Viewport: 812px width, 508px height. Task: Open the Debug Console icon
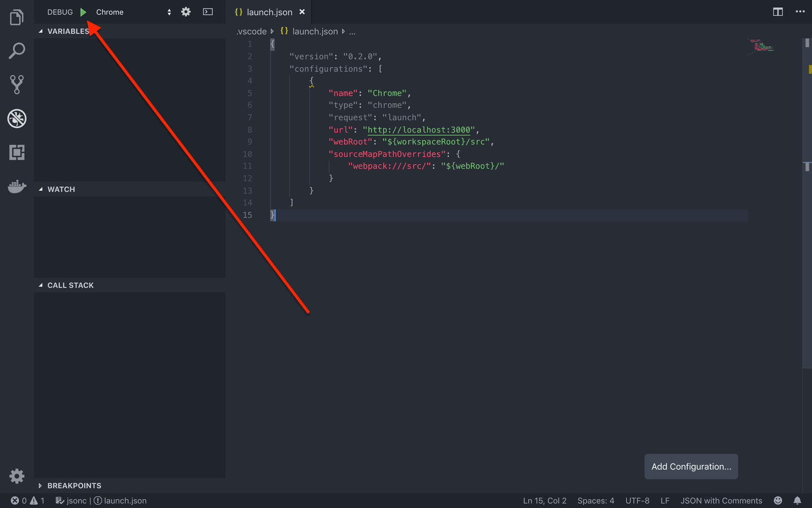(208, 11)
